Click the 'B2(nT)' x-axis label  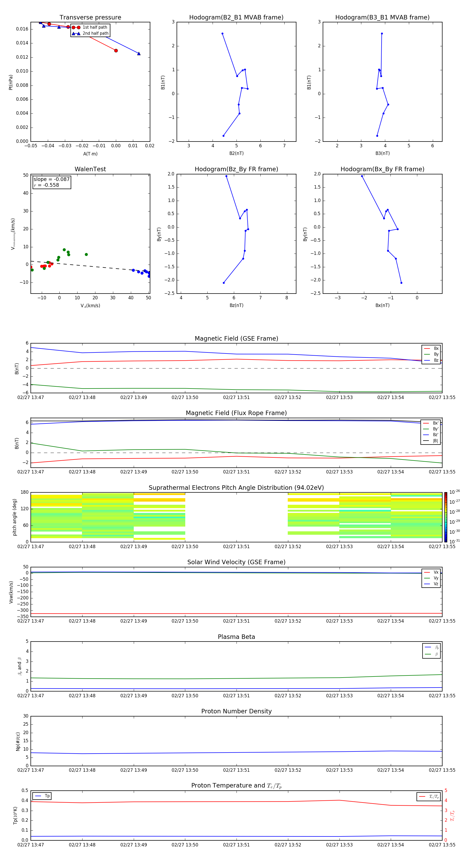236,153
